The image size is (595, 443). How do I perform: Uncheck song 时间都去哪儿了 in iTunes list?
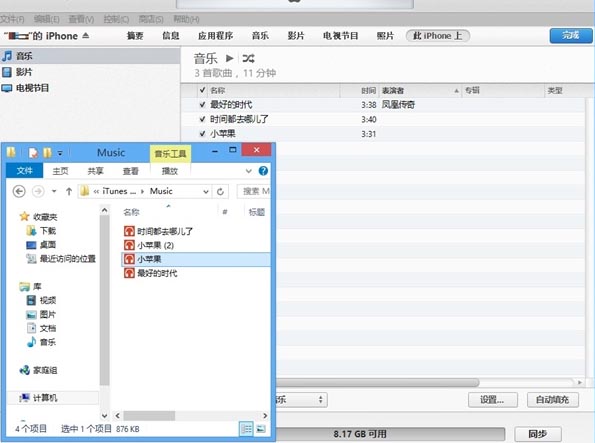(202, 119)
